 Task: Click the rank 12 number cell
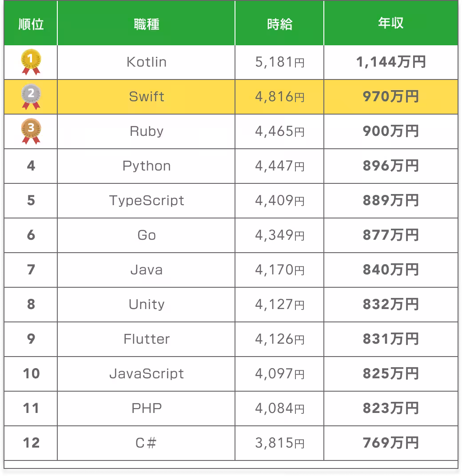[x=31, y=443]
